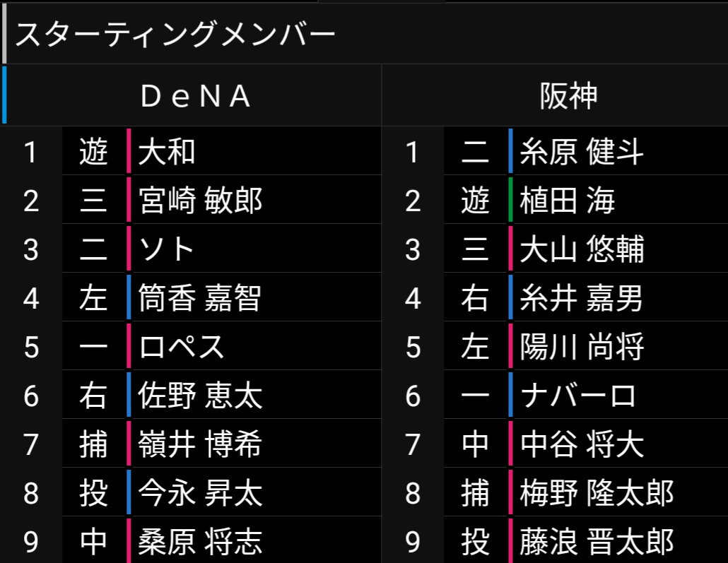View 筒香 嘉智 player profile

201,298
